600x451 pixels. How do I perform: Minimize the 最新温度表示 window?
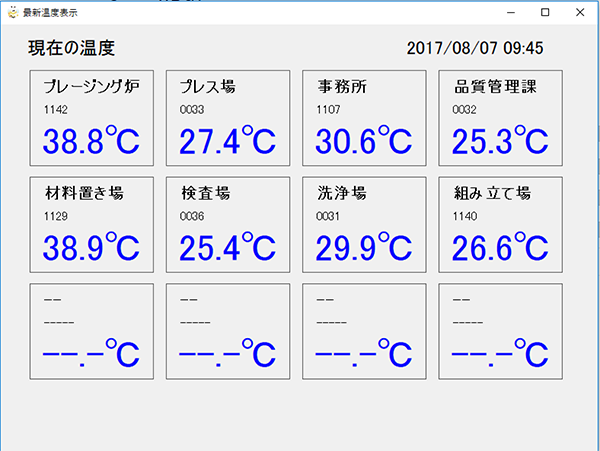click(510, 12)
